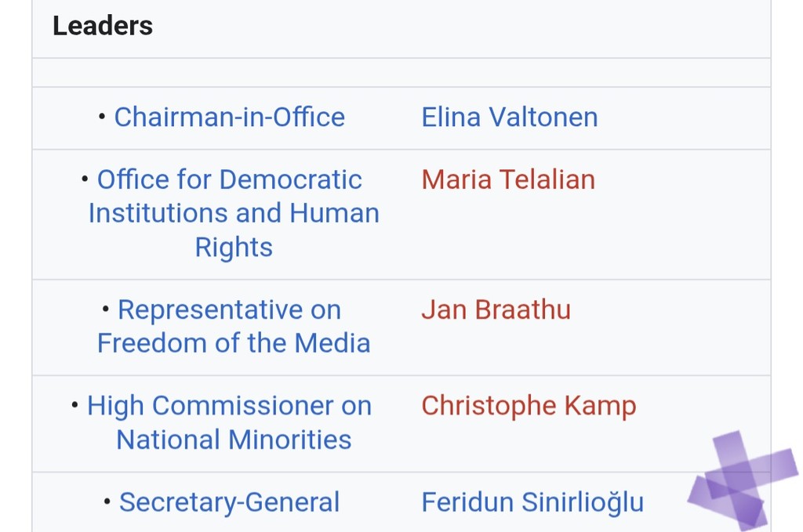The width and height of the screenshot is (803, 532).
Task: Open Elina Valtonen's article link
Action: pos(510,118)
